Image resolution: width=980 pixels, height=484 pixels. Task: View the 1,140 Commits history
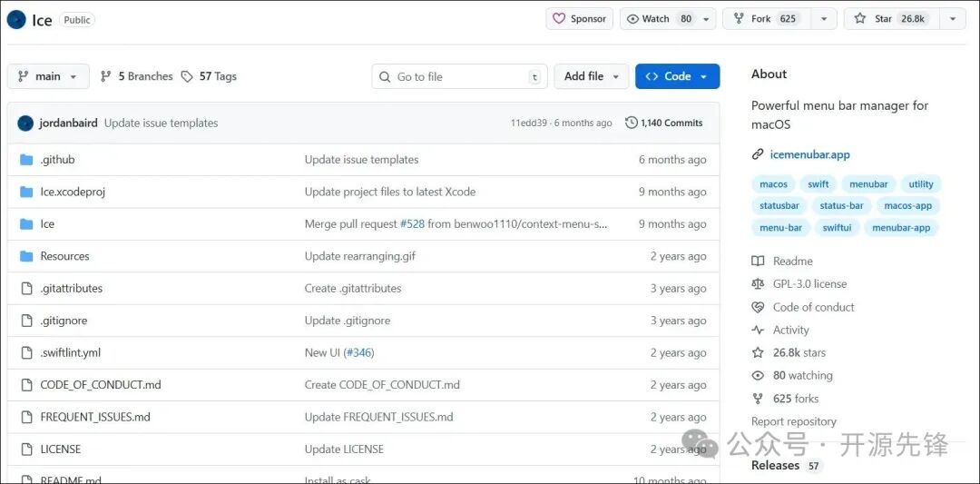[x=664, y=123]
